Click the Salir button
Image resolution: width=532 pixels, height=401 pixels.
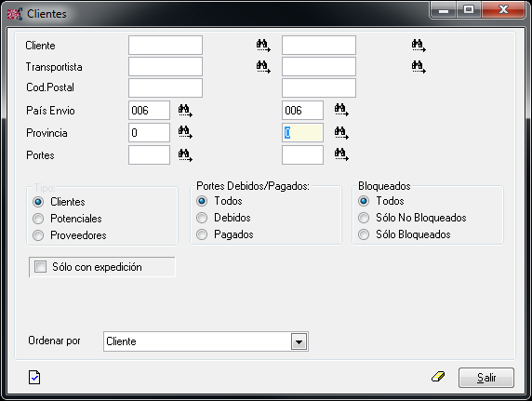pyautogui.click(x=486, y=378)
